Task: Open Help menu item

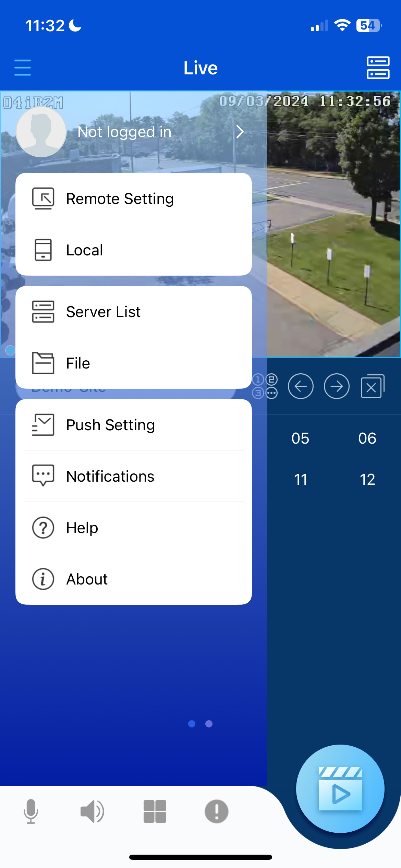Action: 134,528
